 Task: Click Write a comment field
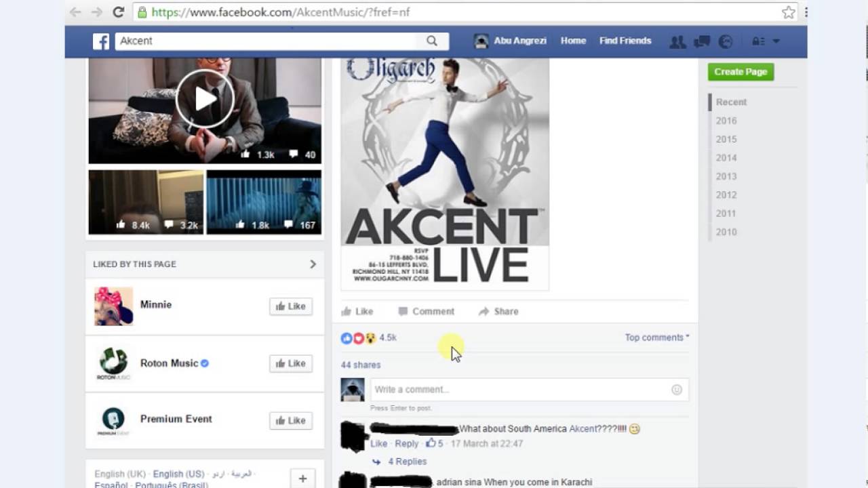point(519,389)
